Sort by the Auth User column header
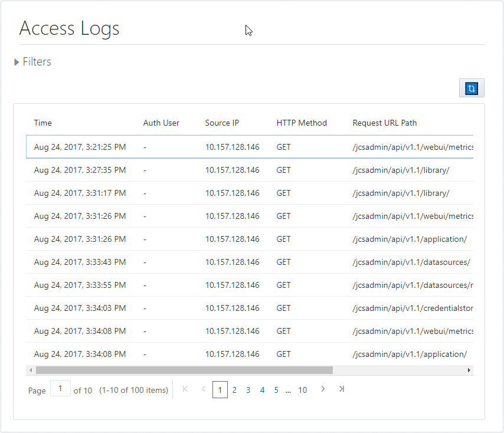 click(161, 123)
